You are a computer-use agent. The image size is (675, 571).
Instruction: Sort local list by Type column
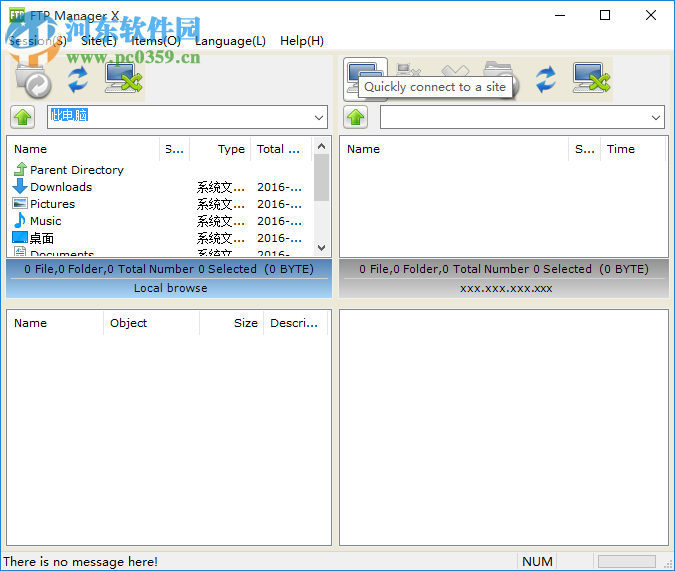220,149
